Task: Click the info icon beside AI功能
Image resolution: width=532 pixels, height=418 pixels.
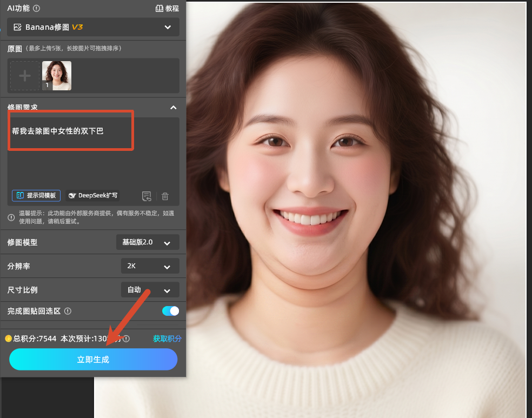Action: pyautogui.click(x=36, y=9)
